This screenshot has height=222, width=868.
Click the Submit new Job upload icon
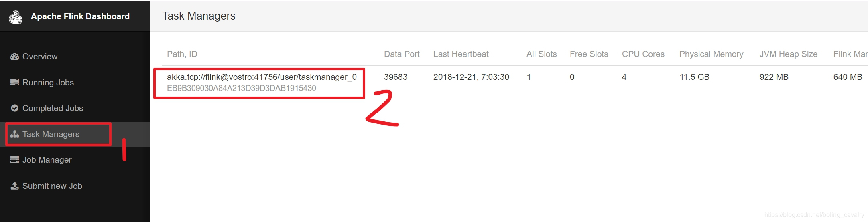tap(15, 186)
